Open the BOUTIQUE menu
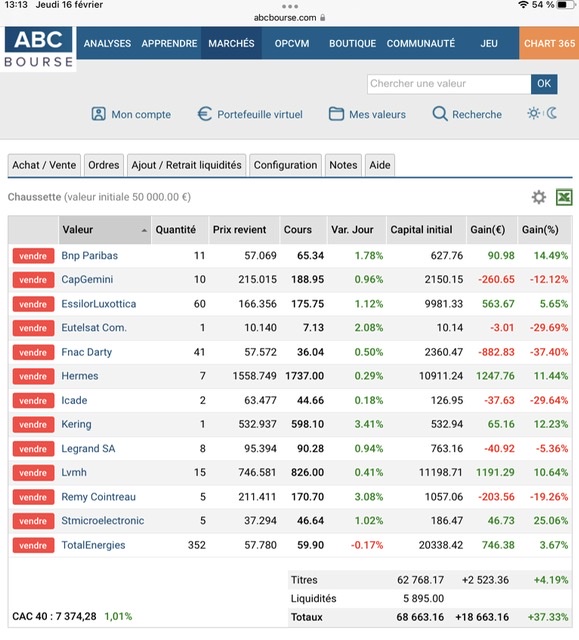This screenshot has width=579, height=640. pyautogui.click(x=353, y=43)
